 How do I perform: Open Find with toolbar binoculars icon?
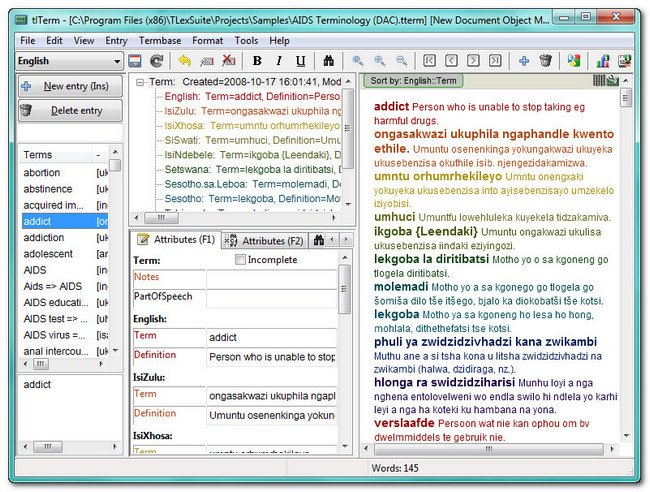click(x=329, y=61)
